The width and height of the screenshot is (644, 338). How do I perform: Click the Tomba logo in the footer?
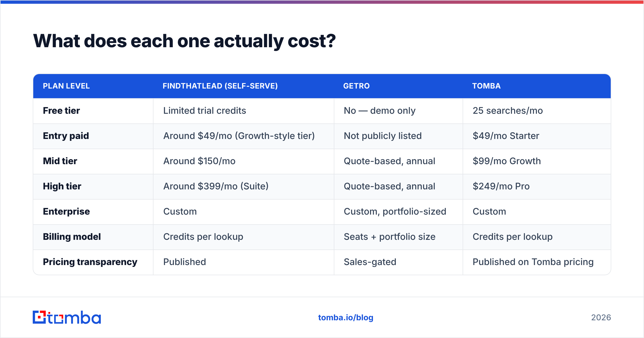coord(67,317)
